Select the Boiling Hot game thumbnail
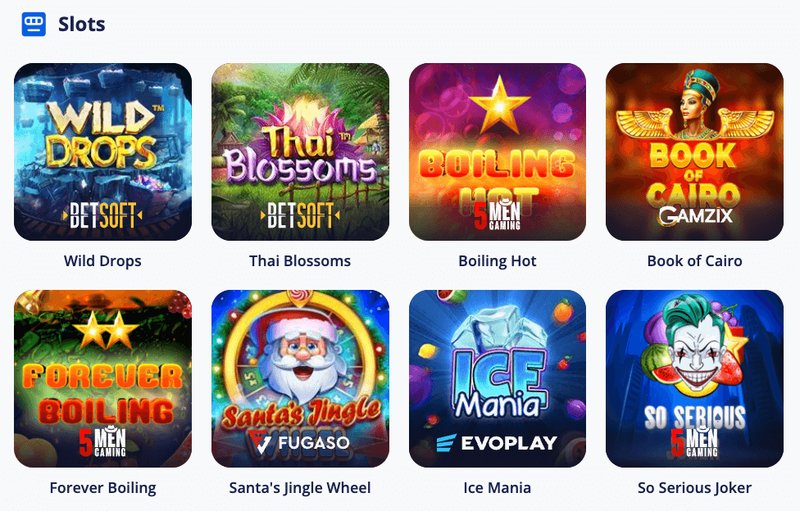800x511 pixels. 497,152
